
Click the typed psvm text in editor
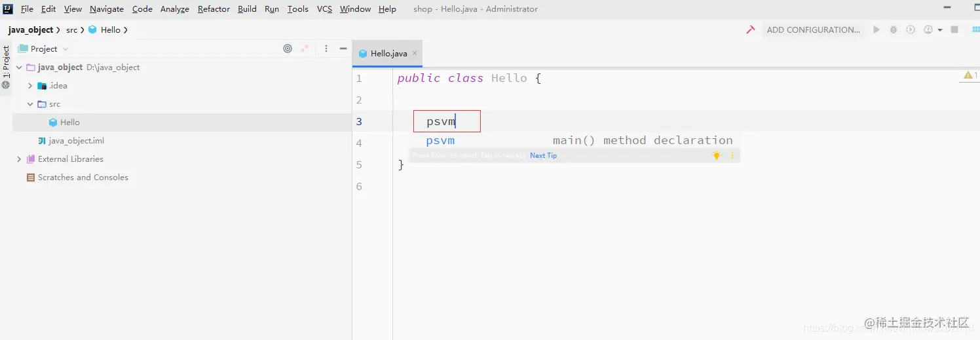[440, 122]
